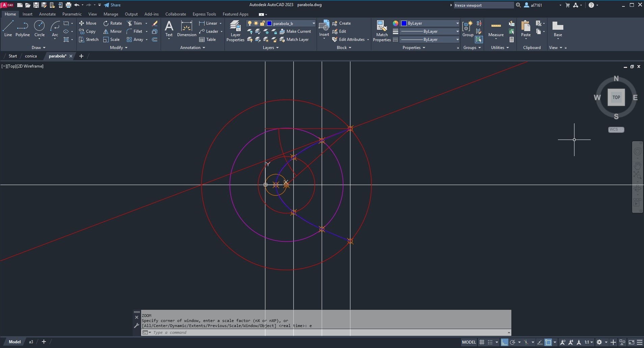Toggle the layer on/off lightbulb icon

coord(249,23)
